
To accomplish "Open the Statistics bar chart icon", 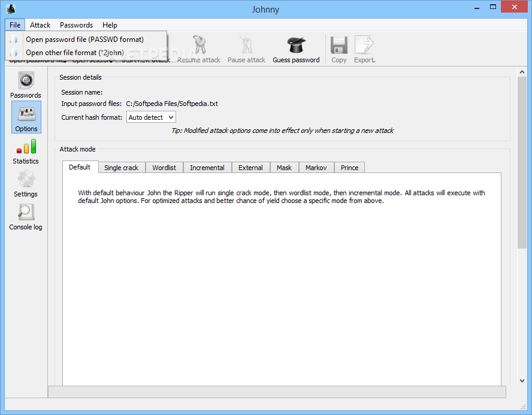I will tap(26, 147).
